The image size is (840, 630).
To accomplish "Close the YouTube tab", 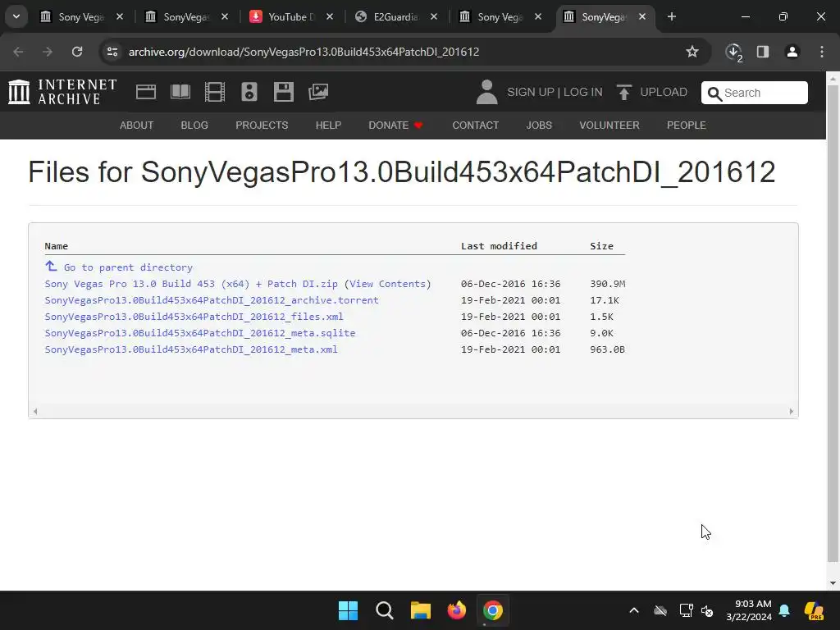I will (x=330, y=16).
